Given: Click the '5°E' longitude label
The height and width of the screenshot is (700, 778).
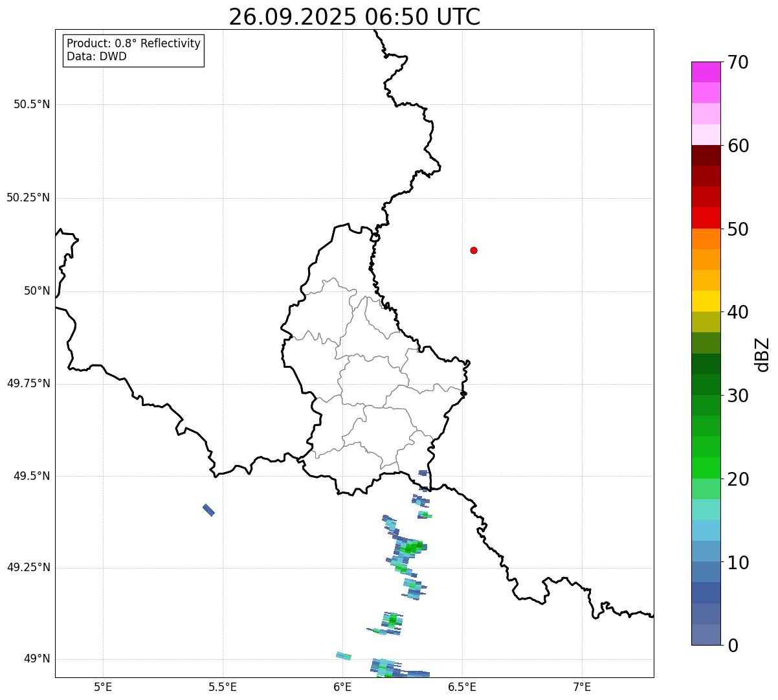Looking at the screenshot, I should coord(103,686).
